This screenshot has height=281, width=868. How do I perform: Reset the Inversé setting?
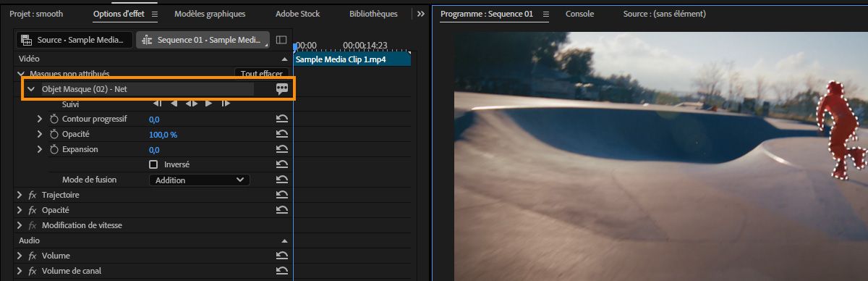pos(282,164)
